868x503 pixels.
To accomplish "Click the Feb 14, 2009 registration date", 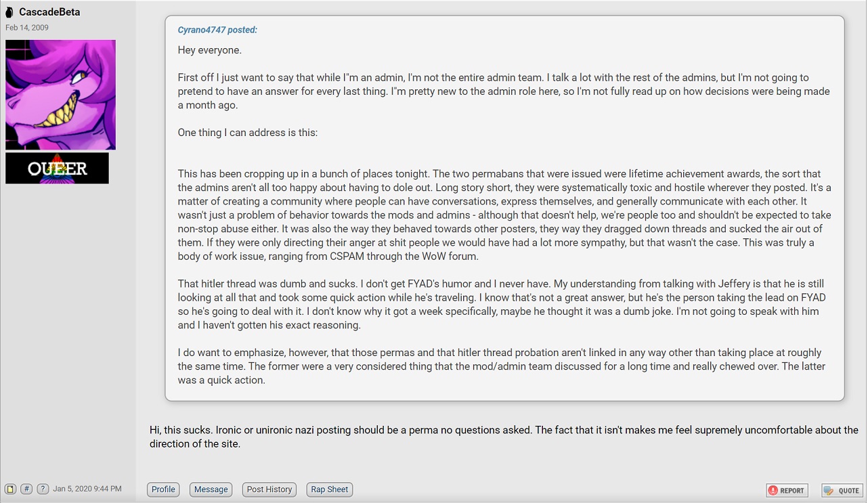I will pos(27,28).
